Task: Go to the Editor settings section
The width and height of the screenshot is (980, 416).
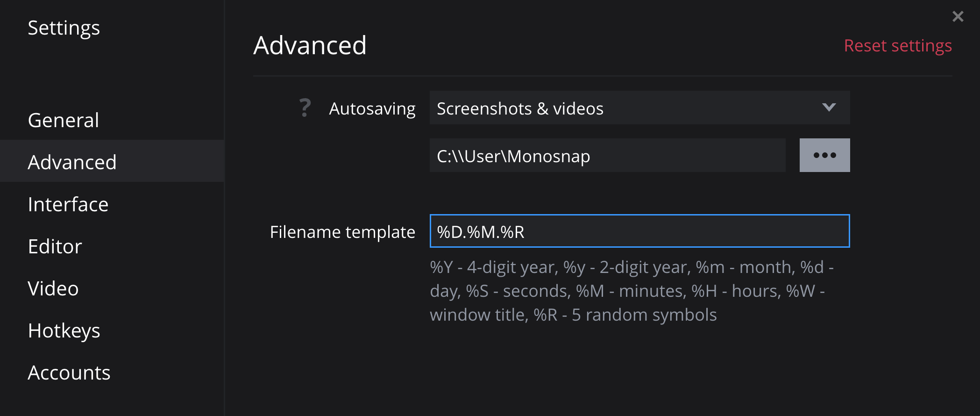Action: pos(55,246)
